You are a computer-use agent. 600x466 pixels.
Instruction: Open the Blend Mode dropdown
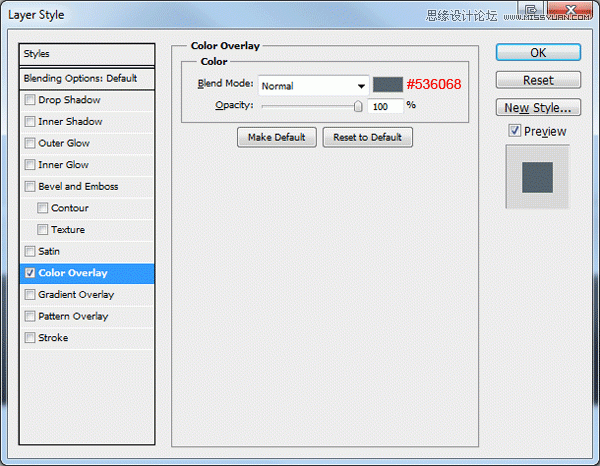pyautogui.click(x=313, y=86)
